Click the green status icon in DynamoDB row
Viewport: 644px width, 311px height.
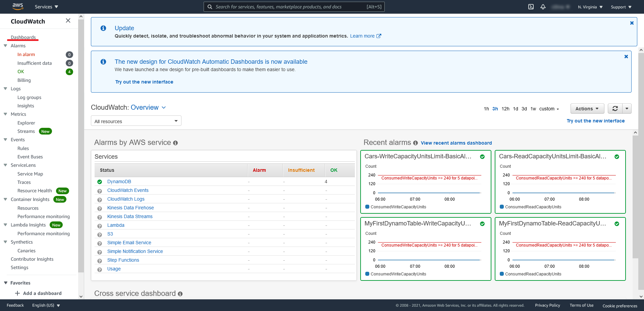(x=100, y=182)
